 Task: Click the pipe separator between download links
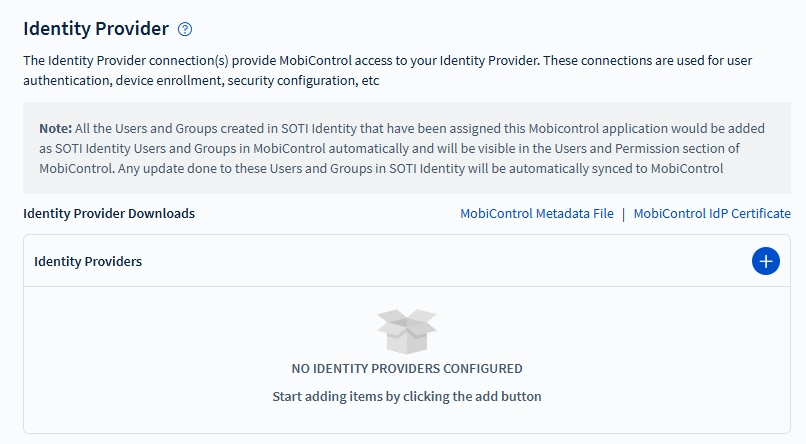pos(623,213)
